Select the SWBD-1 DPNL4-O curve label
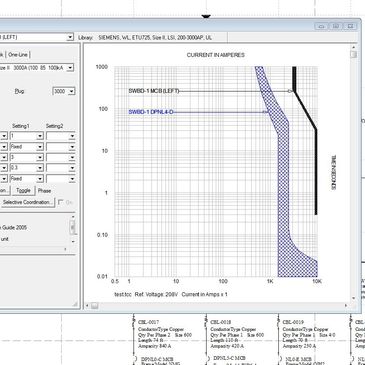Screen dimensions: 365x365 (x=151, y=112)
